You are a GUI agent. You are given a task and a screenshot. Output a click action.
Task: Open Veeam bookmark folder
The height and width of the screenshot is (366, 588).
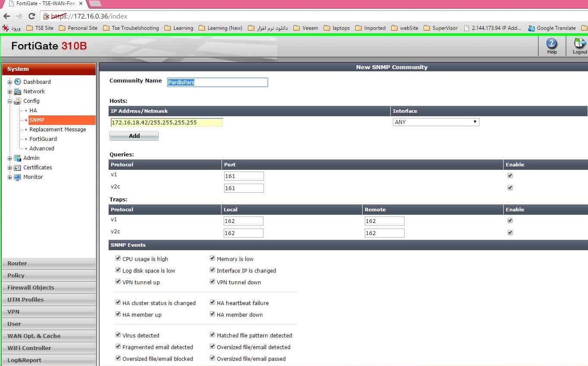(305, 28)
